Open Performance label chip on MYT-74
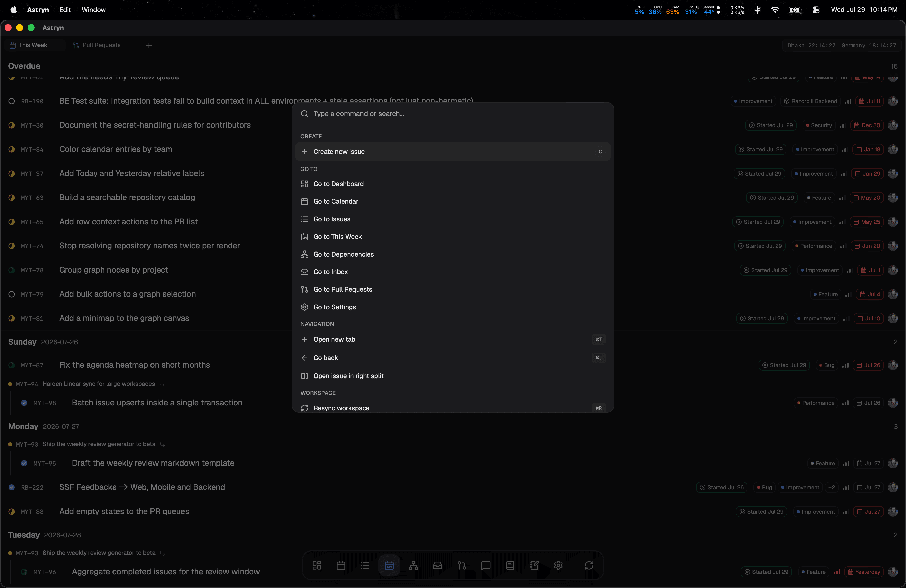The image size is (906, 588). 813,246
